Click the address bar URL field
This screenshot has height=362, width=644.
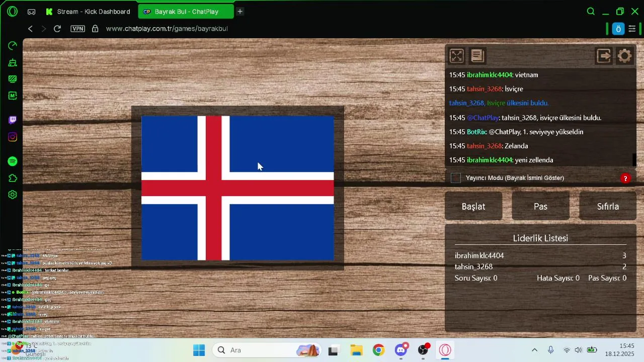pyautogui.click(x=167, y=29)
